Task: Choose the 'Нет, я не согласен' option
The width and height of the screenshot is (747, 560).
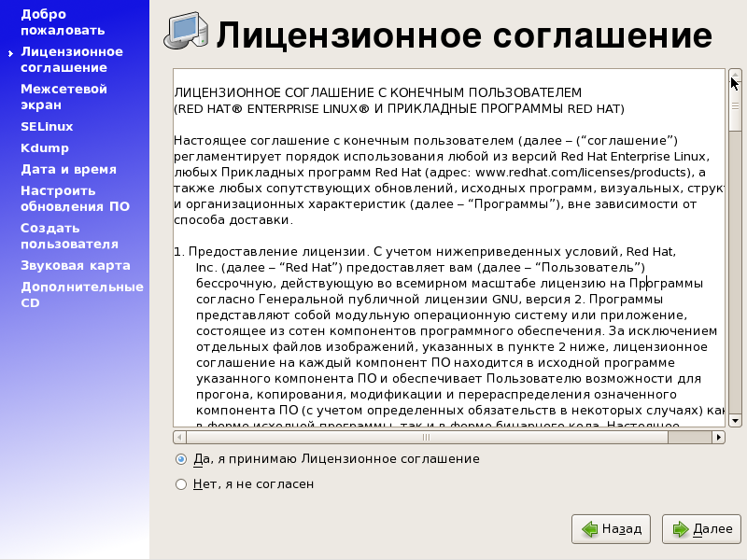Action: 181,484
